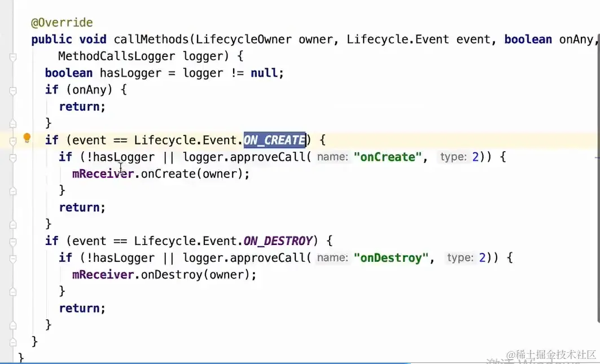Image resolution: width=600 pixels, height=364 pixels.
Task: Click the onCreate(owner) method call
Action: click(x=192, y=174)
